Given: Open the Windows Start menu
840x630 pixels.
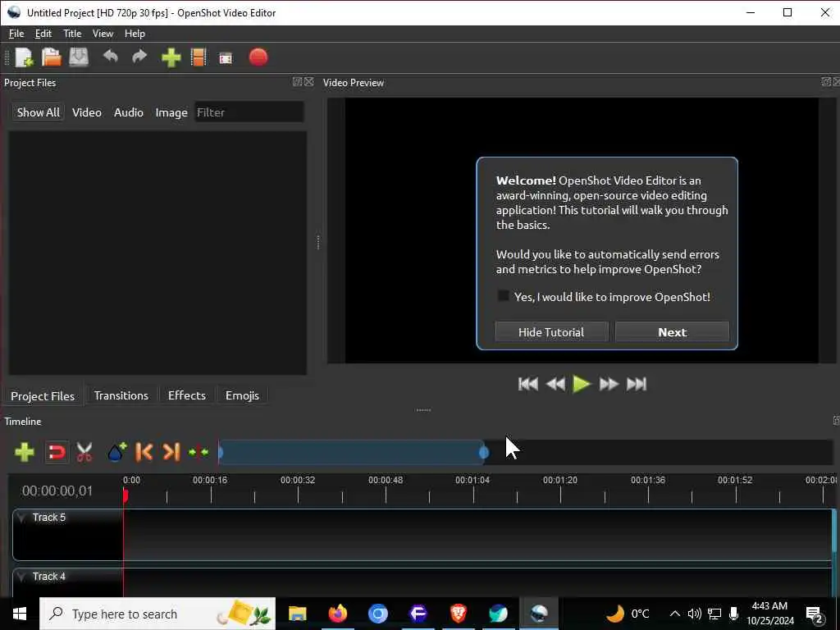Looking at the screenshot, I should [x=20, y=614].
